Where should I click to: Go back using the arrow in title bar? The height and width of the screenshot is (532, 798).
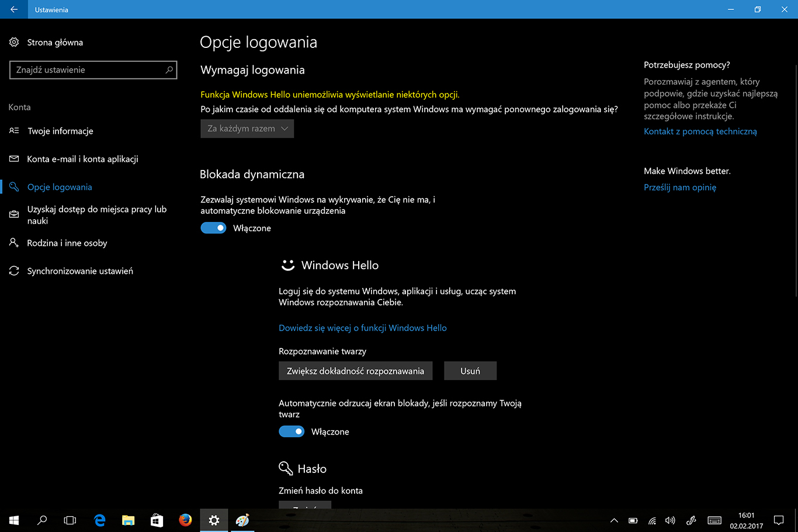click(x=14, y=9)
